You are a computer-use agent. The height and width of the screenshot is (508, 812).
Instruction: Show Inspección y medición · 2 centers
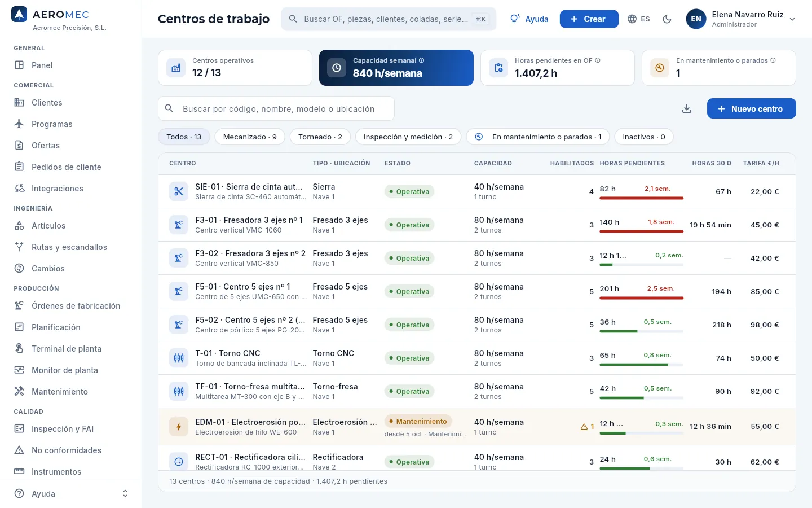pos(408,137)
